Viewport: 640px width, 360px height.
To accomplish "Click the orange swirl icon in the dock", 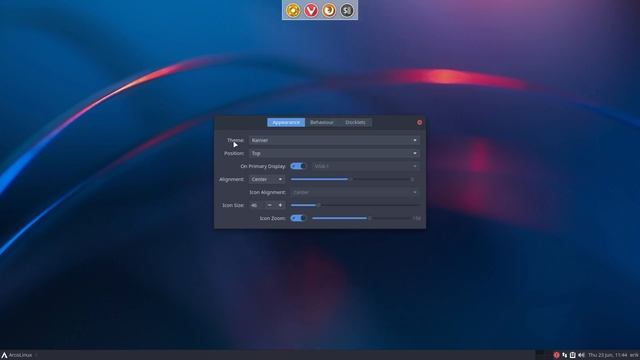I will (329, 10).
